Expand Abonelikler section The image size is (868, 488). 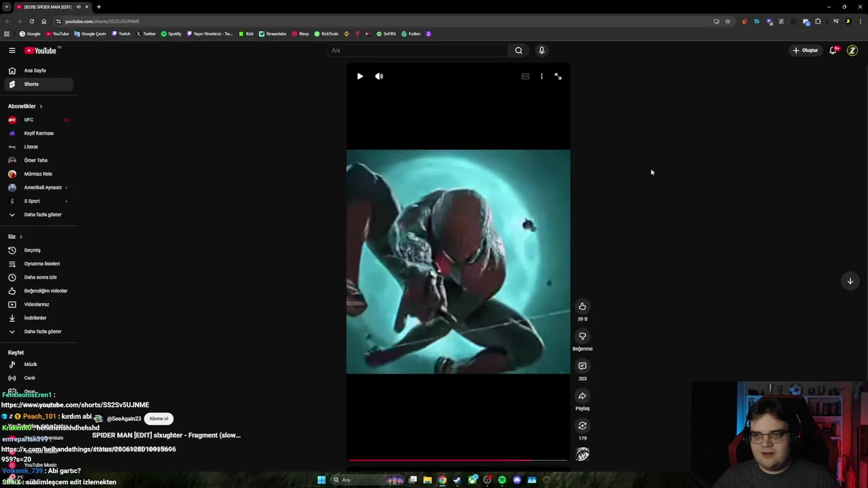coord(25,106)
